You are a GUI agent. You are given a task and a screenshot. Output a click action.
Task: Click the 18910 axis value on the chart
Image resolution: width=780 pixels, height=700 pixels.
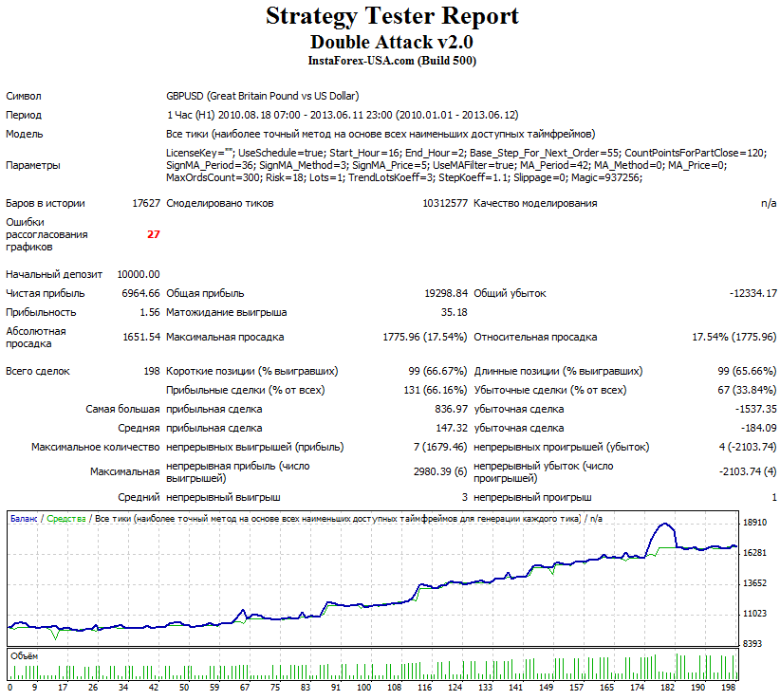click(x=756, y=521)
